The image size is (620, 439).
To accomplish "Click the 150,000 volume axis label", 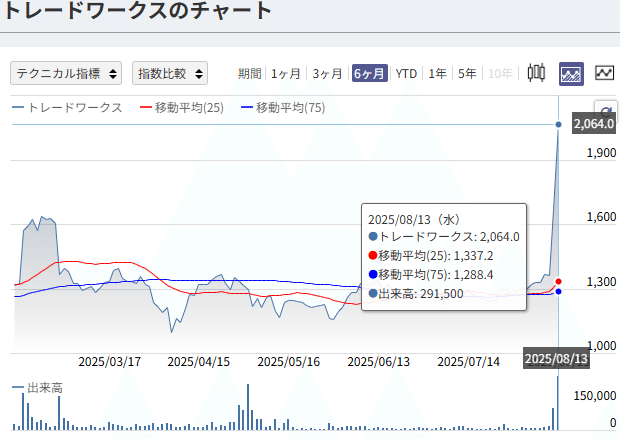I will pyautogui.click(x=595, y=396).
